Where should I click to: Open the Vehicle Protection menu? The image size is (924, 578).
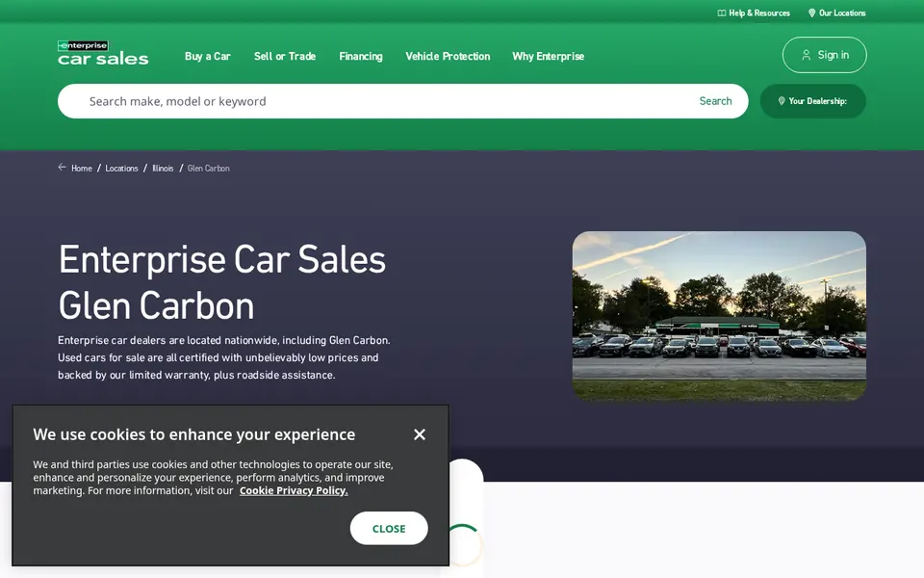(x=448, y=56)
